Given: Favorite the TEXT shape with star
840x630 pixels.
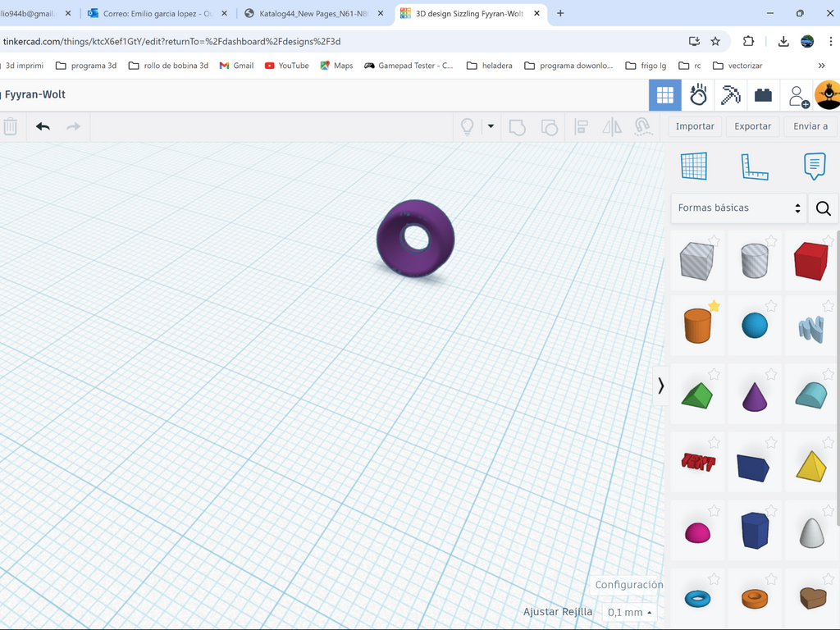Looking at the screenshot, I should 714,442.
